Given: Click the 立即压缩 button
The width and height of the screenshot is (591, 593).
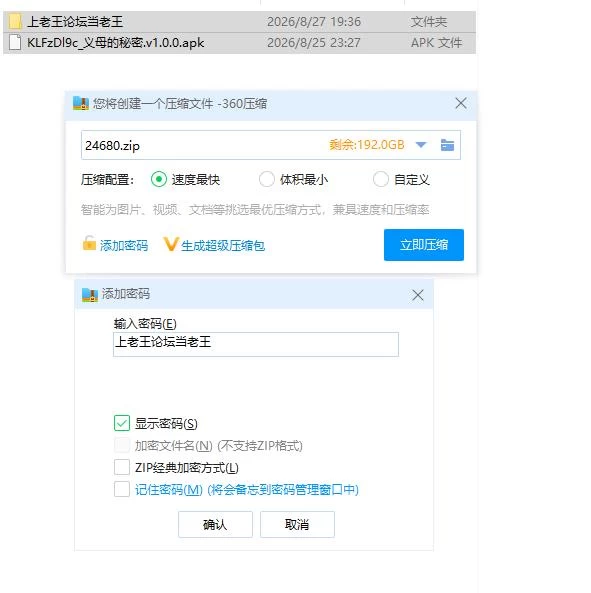Looking at the screenshot, I should [x=424, y=245].
